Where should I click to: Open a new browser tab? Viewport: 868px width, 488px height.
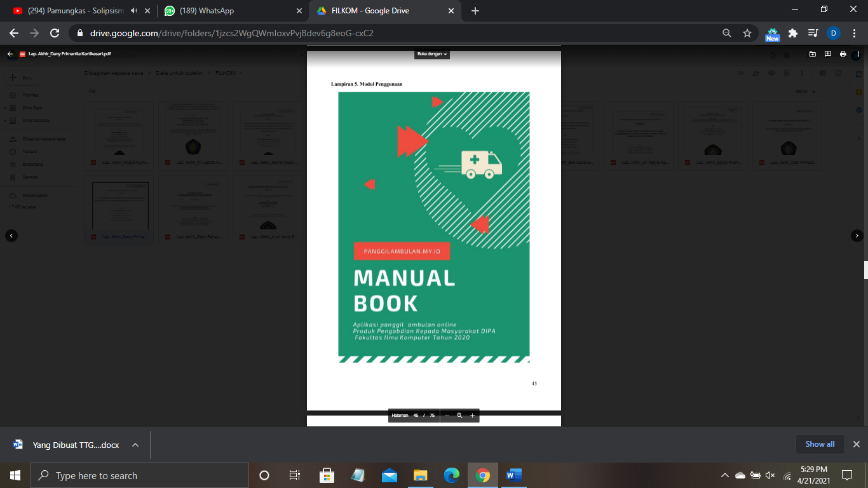(x=475, y=11)
